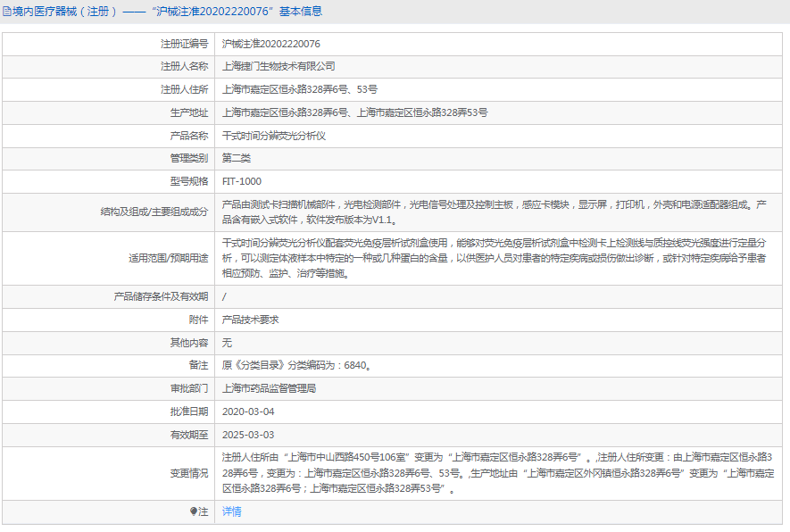Click the 产品名称 row label
Image resolution: width=790 pixels, height=532 pixels.
[x=189, y=136]
